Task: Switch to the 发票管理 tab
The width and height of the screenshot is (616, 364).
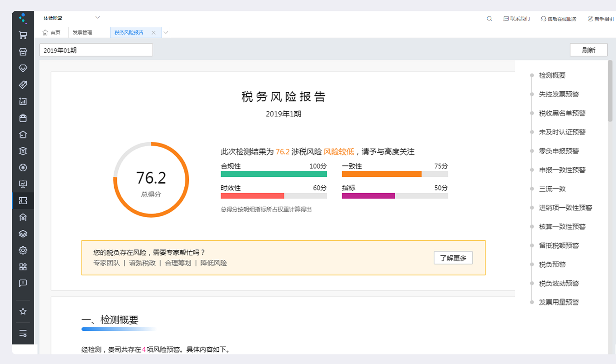Action: [x=82, y=33]
